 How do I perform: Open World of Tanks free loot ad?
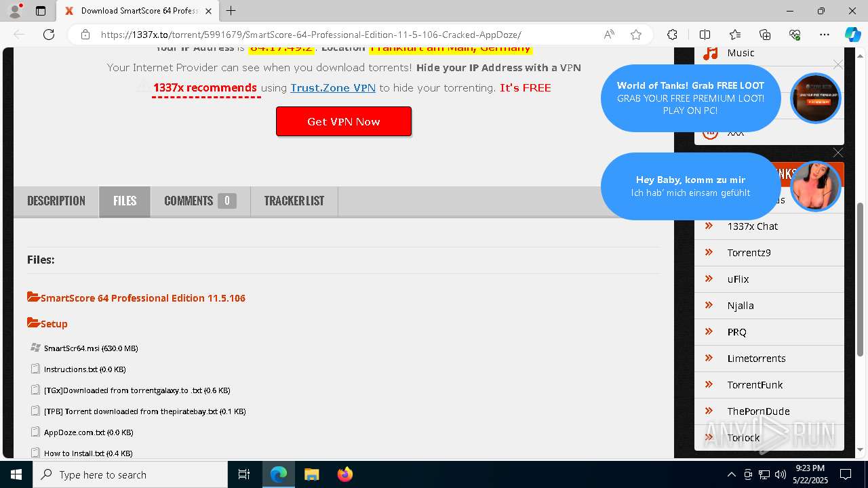(x=690, y=98)
